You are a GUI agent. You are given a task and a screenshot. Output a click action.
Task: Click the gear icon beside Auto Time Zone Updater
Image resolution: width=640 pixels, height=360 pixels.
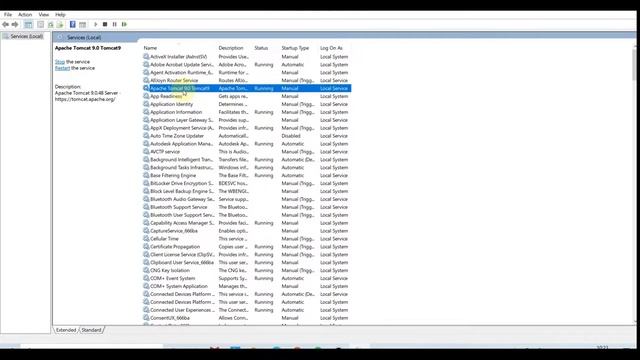[146, 136]
